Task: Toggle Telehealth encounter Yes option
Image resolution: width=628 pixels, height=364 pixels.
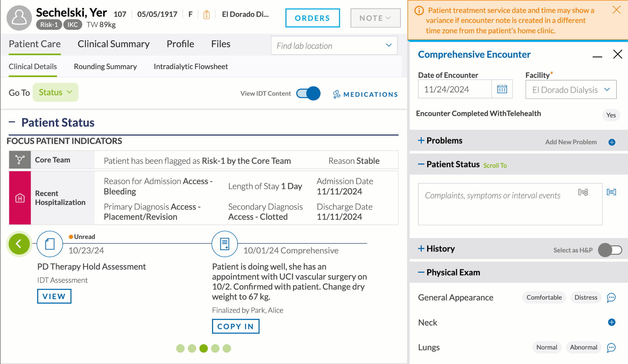Action: [611, 115]
